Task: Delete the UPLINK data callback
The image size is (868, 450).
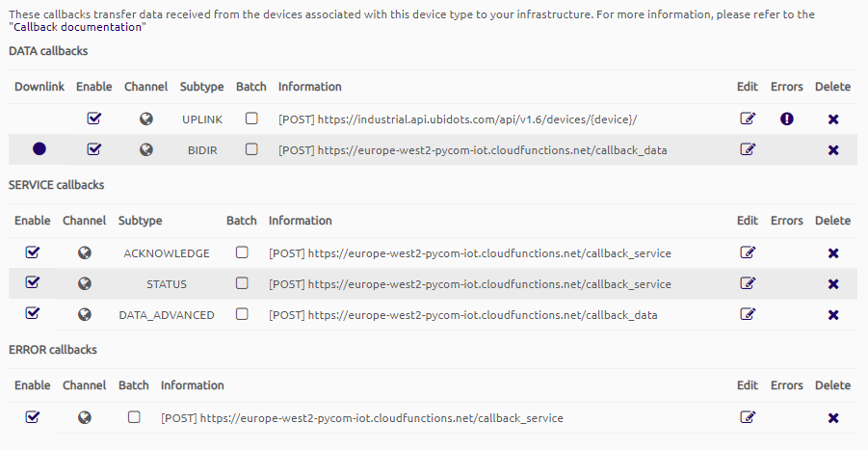Action: point(833,119)
